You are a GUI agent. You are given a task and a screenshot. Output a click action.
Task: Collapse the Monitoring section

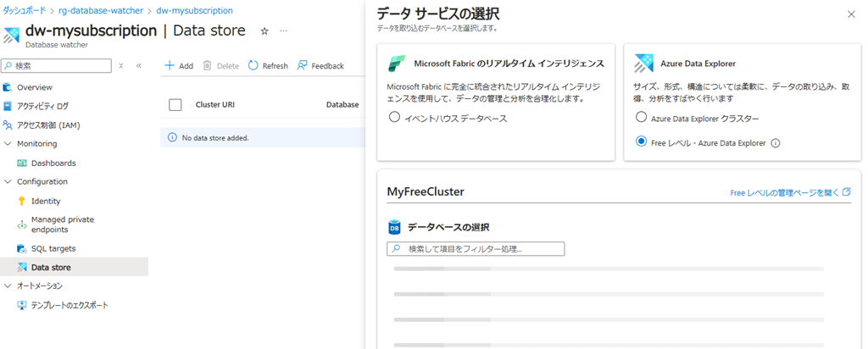[8, 144]
